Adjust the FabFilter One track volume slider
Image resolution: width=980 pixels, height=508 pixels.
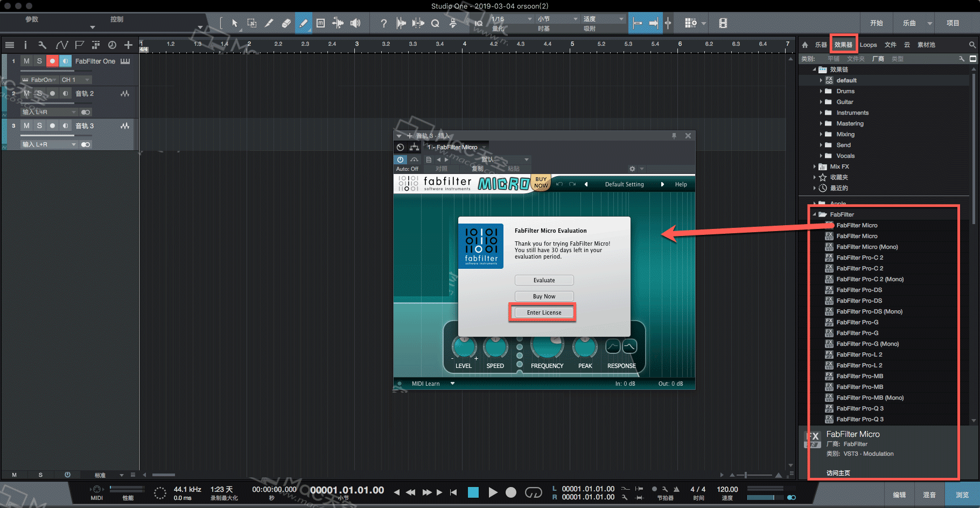click(55, 71)
